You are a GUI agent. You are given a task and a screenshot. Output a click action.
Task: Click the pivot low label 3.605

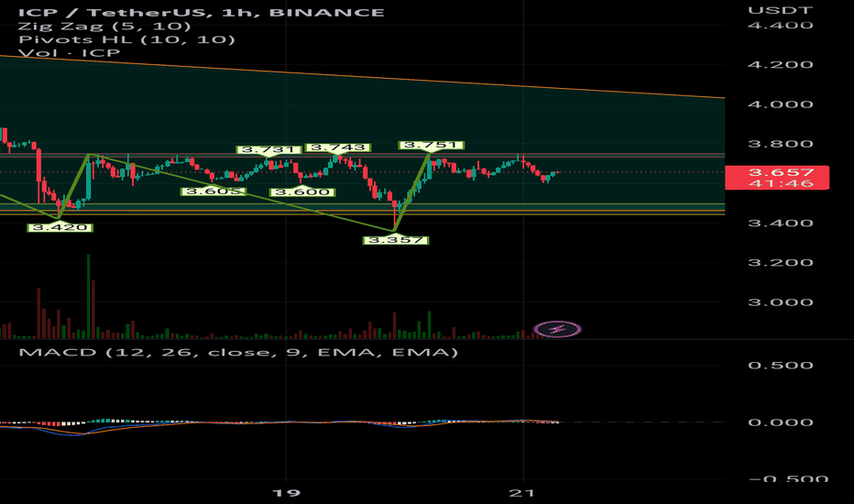(x=213, y=192)
